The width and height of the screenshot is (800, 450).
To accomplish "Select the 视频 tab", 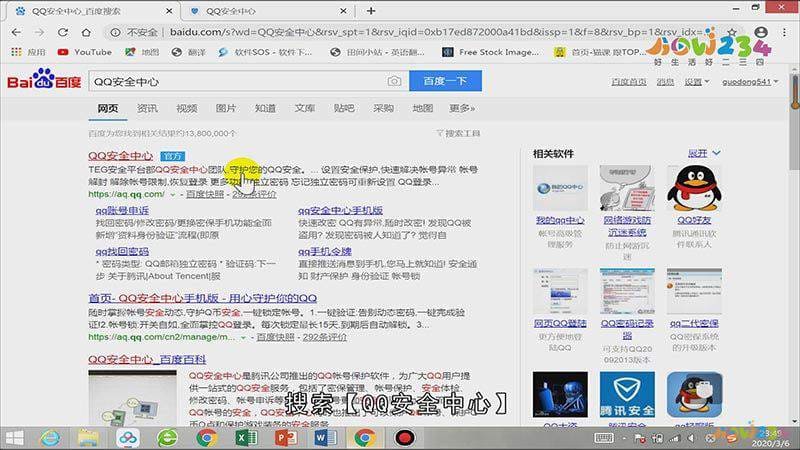I will pos(187,108).
